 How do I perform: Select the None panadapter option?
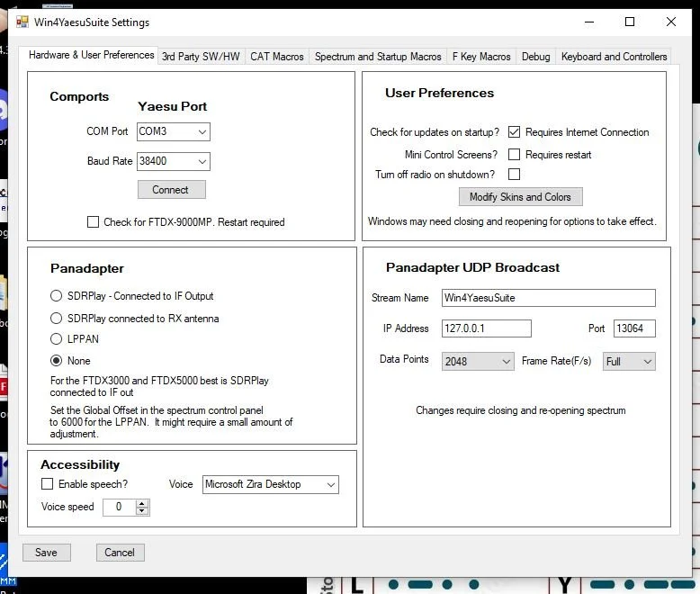point(57,360)
